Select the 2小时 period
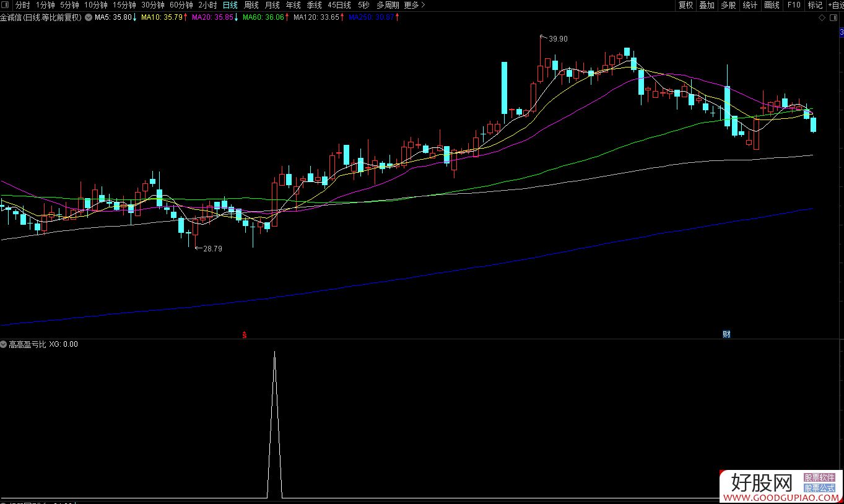 (207, 5)
